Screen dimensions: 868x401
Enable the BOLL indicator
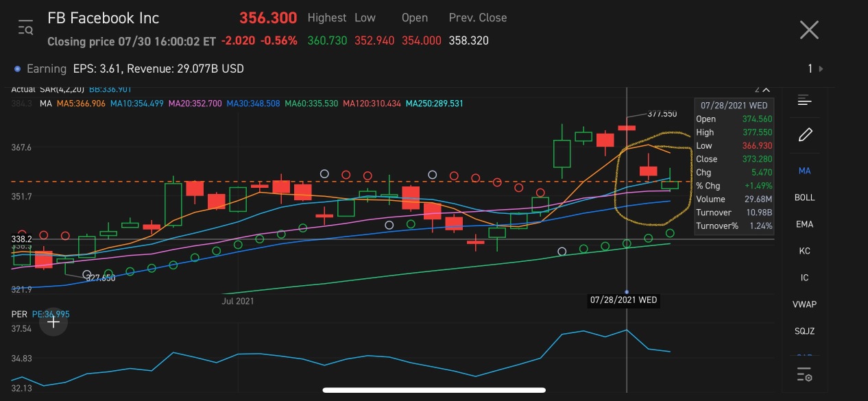805,197
